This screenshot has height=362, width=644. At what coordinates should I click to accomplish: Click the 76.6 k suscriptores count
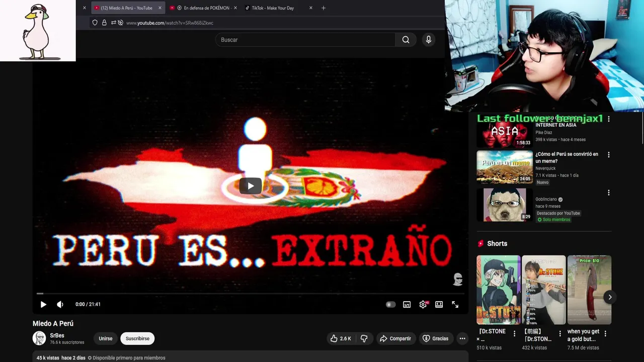pos(67,342)
